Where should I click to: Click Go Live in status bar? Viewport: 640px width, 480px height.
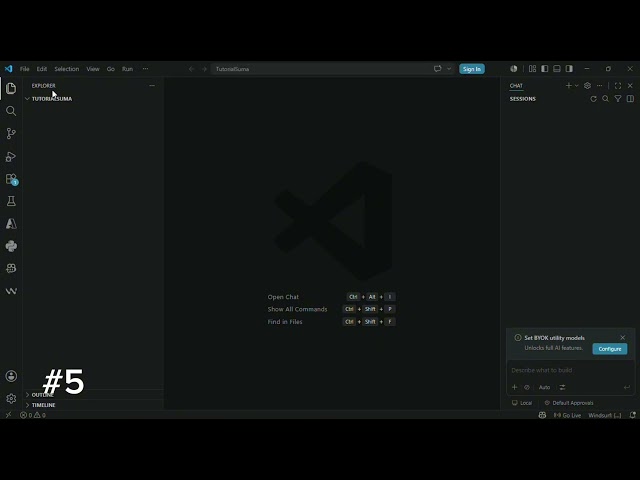click(567, 415)
